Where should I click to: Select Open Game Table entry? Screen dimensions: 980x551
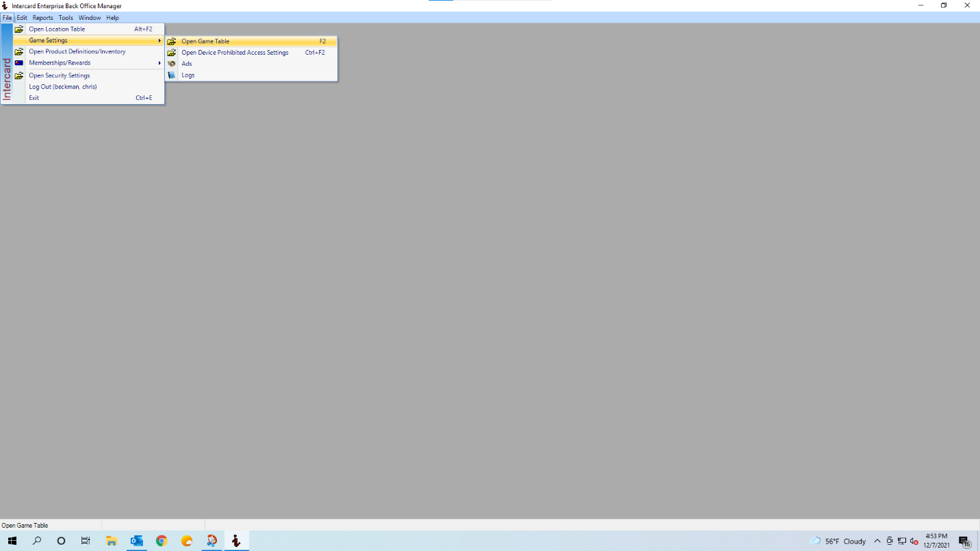coord(251,41)
